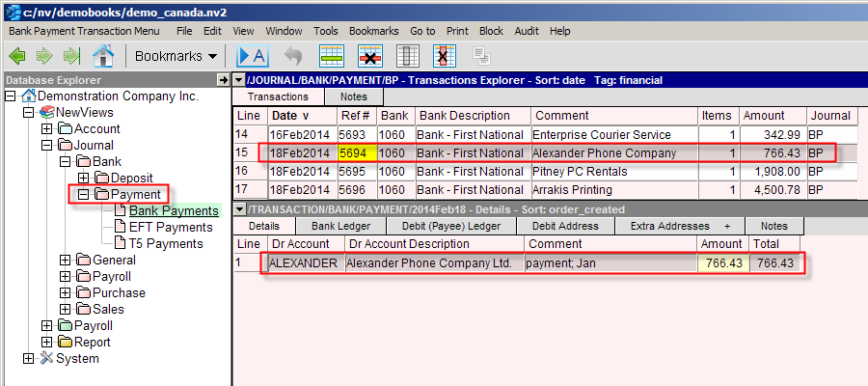Image resolution: width=868 pixels, height=386 pixels.
Task: Click the green back arrow icon
Action: click(18, 55)
